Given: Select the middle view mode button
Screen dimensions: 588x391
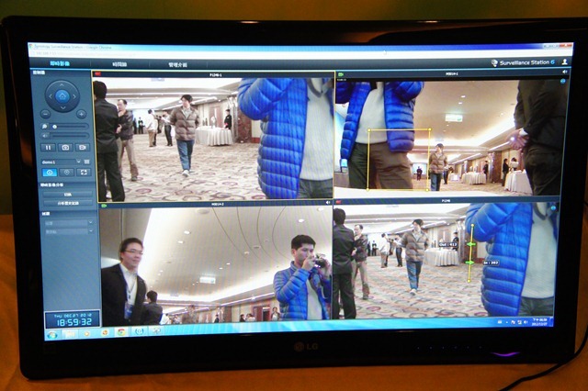Looking at the screenshot, I should tap(67, 173).
